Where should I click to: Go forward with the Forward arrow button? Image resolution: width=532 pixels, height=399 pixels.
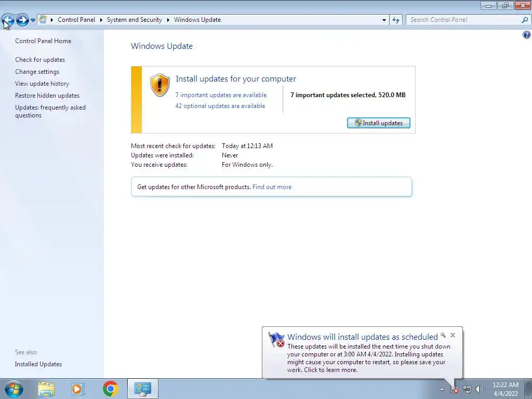(22, 20)
